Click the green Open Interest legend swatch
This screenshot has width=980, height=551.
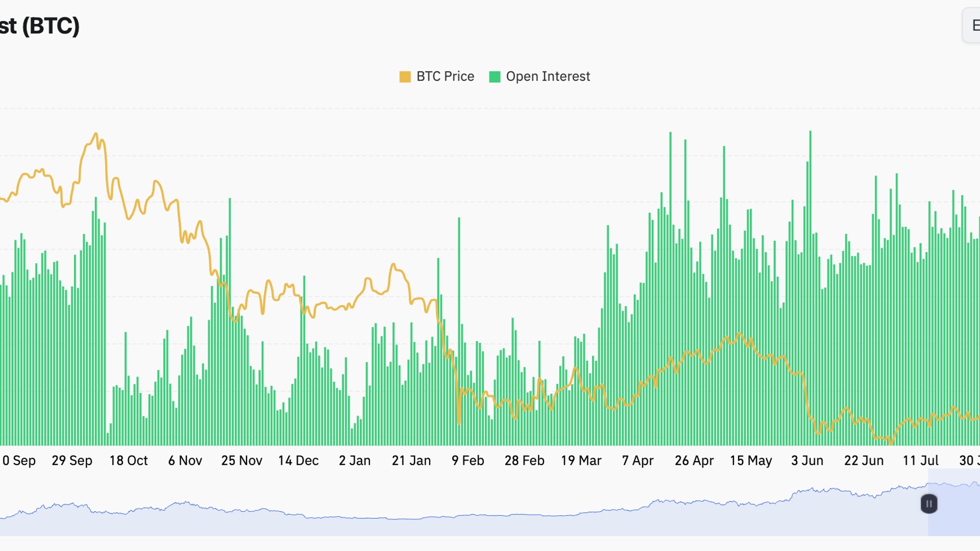click(x=495, y=77)
